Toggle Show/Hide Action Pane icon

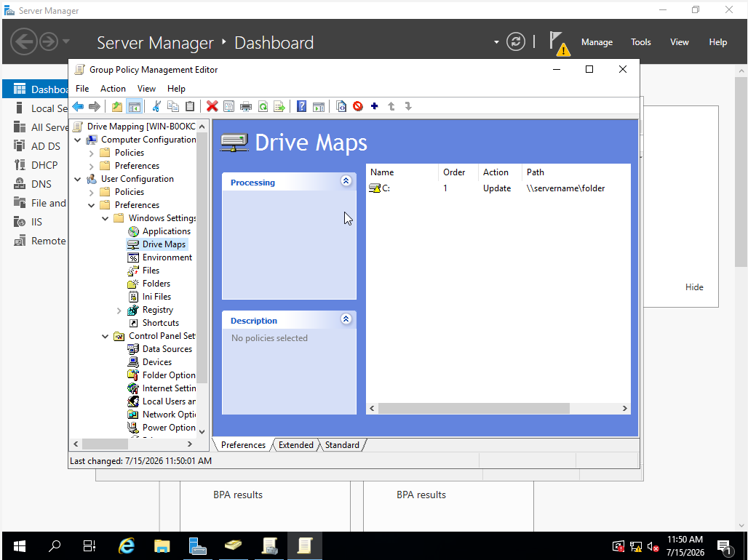point(319,106)
